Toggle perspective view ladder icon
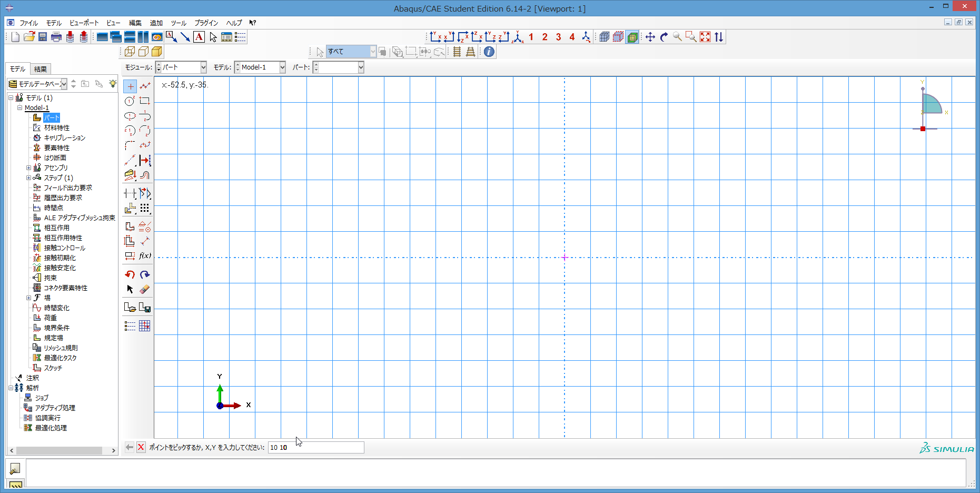Screen dimensions: 980x493 click(471, 52)
